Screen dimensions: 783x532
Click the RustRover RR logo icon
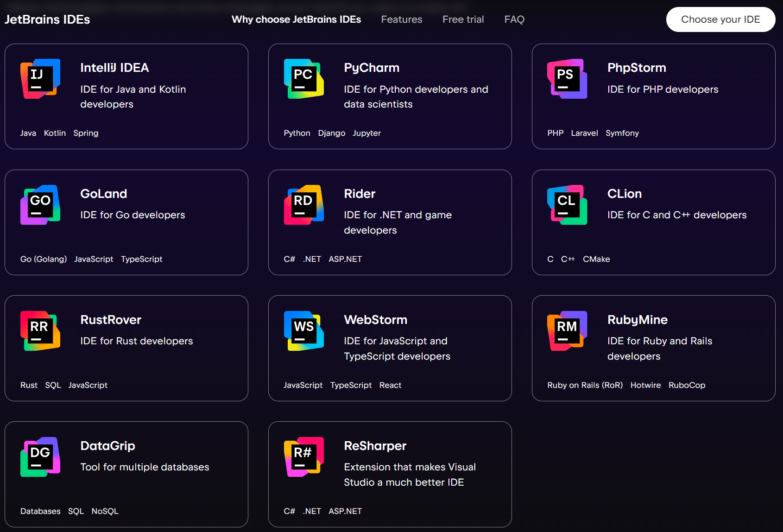pyautogui.click(x=40, y=331)
